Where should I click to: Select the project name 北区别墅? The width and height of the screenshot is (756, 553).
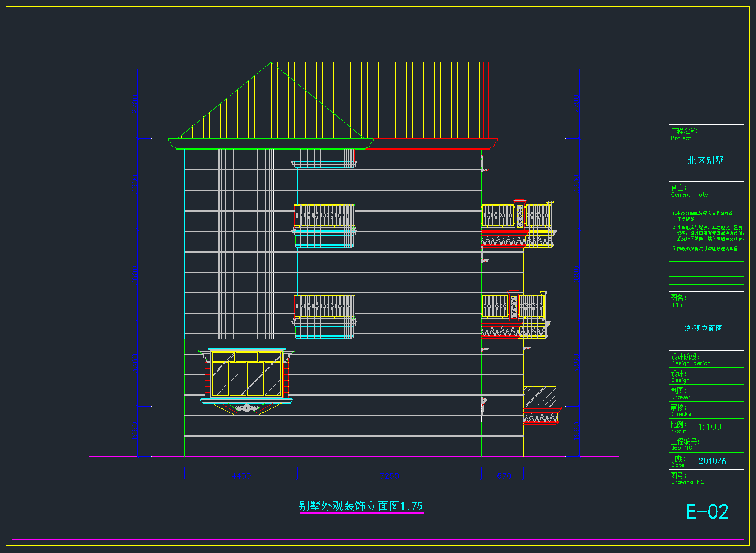pos(705,161)
